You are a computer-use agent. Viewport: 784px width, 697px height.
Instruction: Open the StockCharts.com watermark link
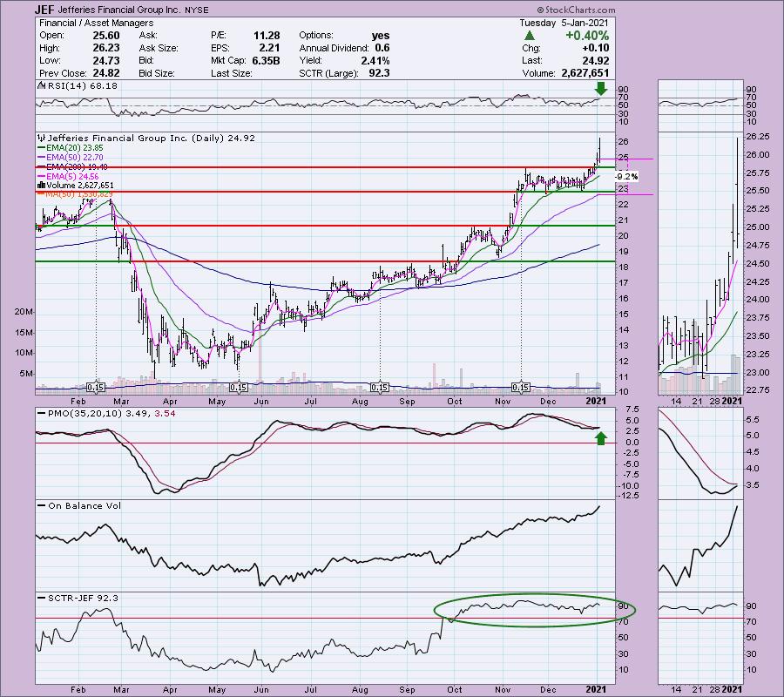[x=577, y=10]
